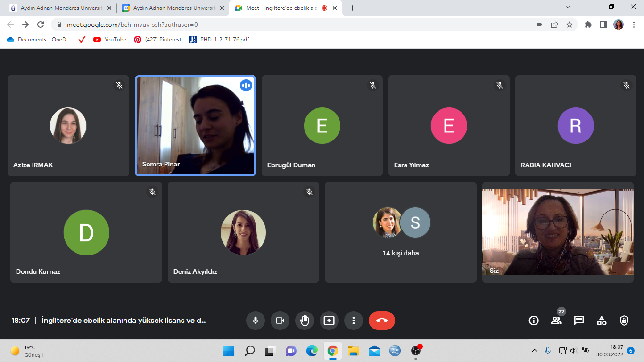This screenshot has width=644, height=362.
Task: Show the participants list panel
Action: tap(556, 321)
